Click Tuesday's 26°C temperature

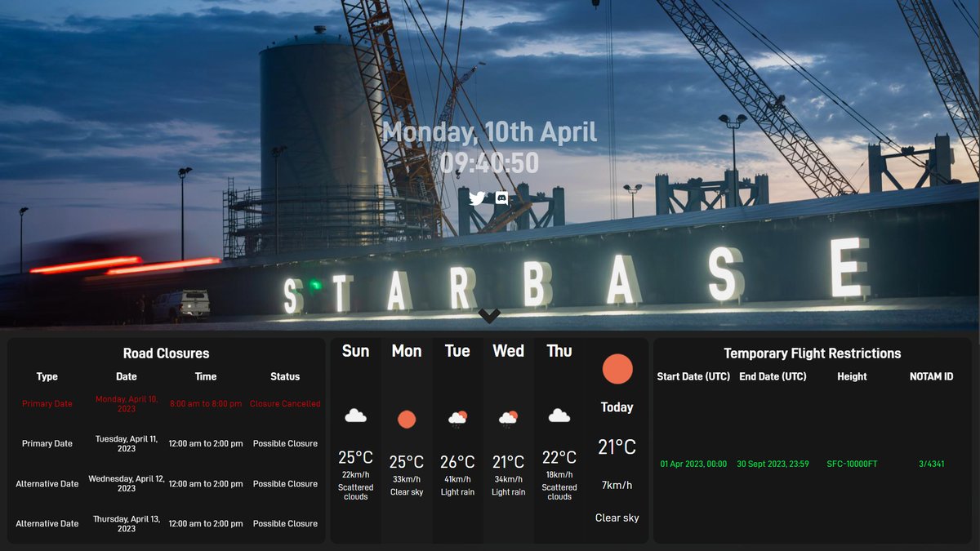point(457,462)
